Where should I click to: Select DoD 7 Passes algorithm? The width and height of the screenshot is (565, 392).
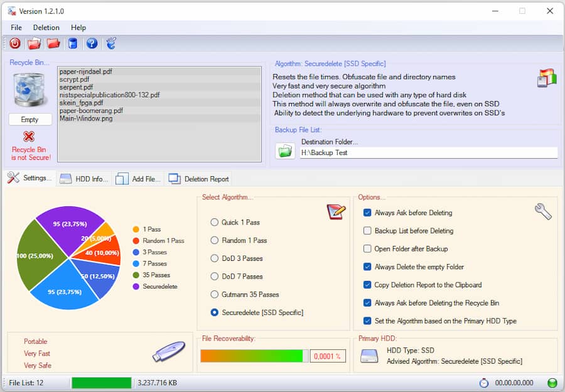click(237, 277)
